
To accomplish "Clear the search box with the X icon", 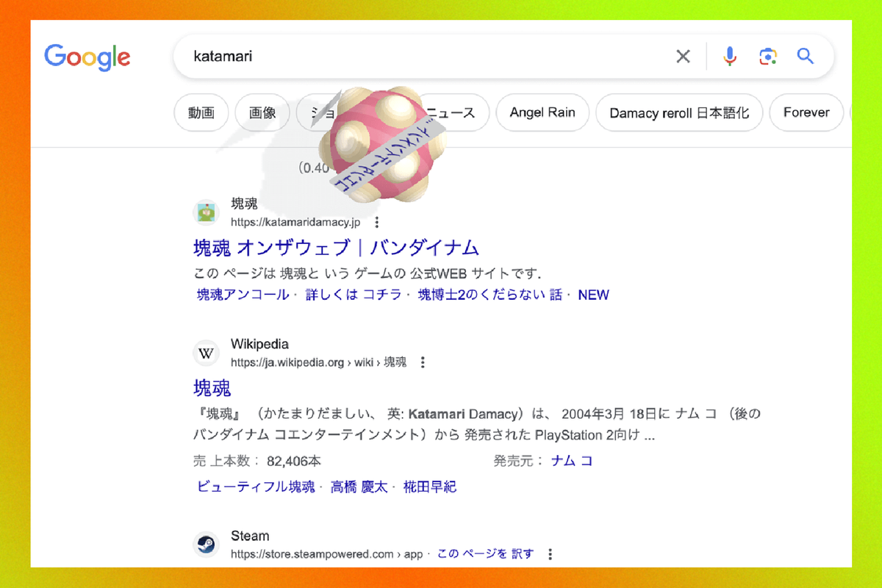I will pyautogui.click(x=683, y=57).
